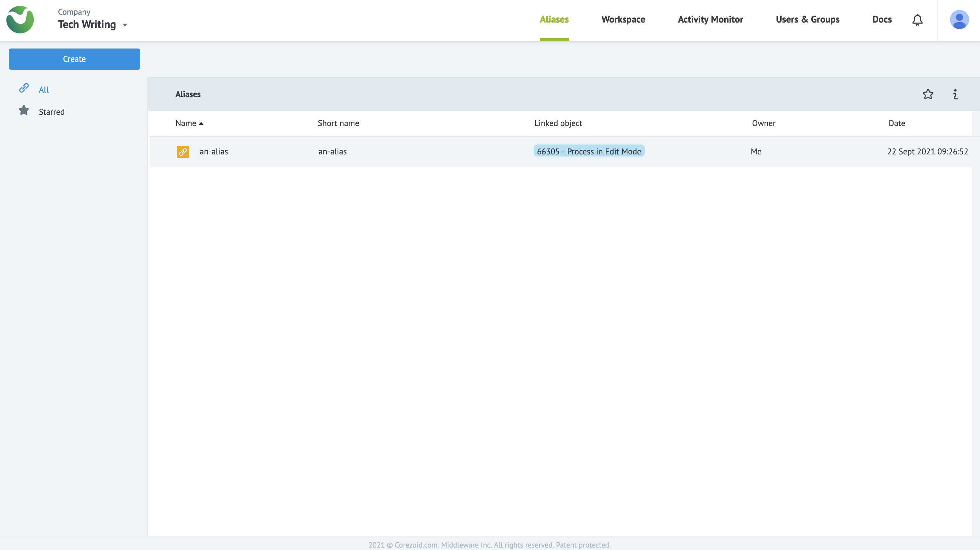Open the Activity Monitor tab
This screenshot has width=980, height=550.
[710, 19]
